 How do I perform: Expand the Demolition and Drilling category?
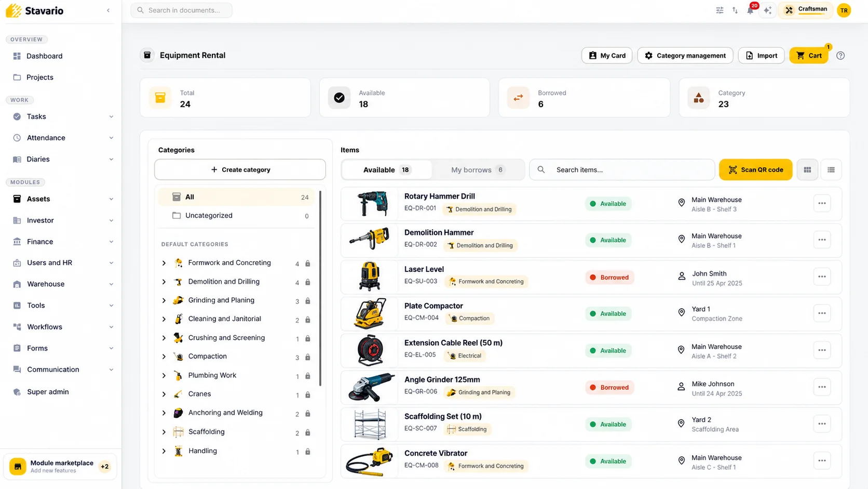(x=164, y=282)
